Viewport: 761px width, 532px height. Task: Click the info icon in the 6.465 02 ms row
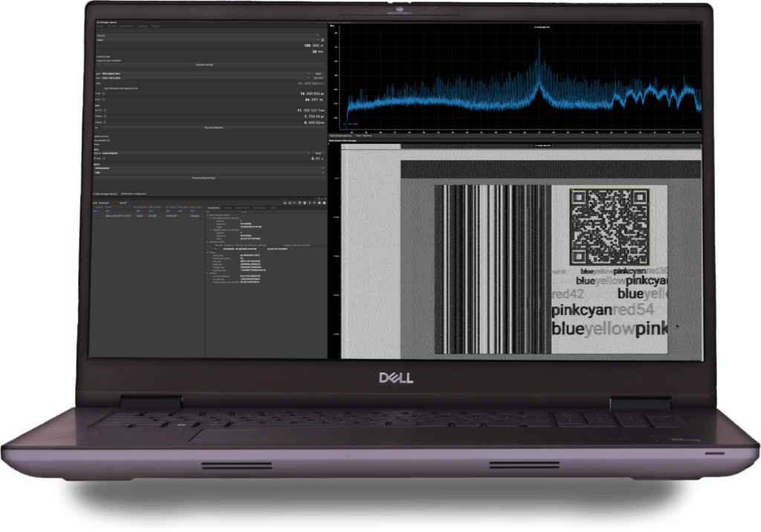pos(105,123)
